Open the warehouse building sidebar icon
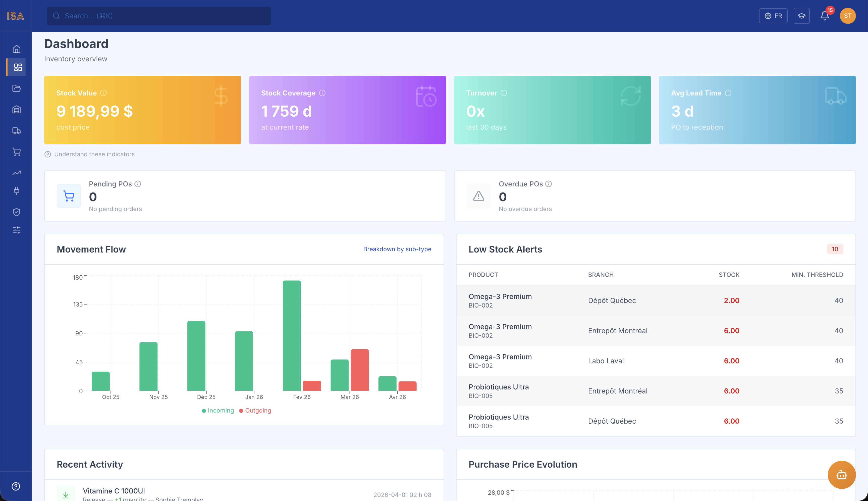 16,110
